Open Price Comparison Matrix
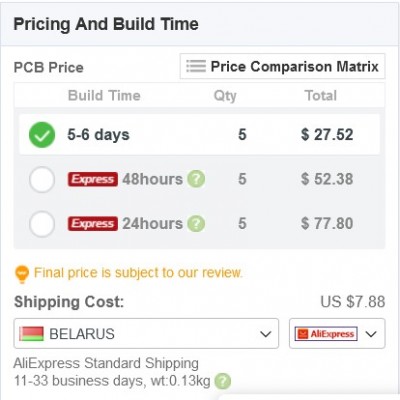Screen dimensions: 400x400 click(x=282, y=66)
